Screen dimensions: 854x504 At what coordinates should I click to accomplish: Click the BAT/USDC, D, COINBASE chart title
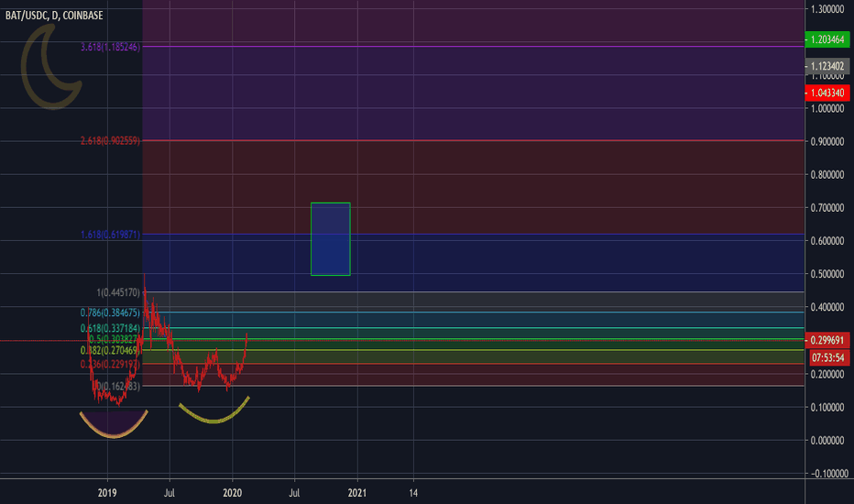pos(54,16)
